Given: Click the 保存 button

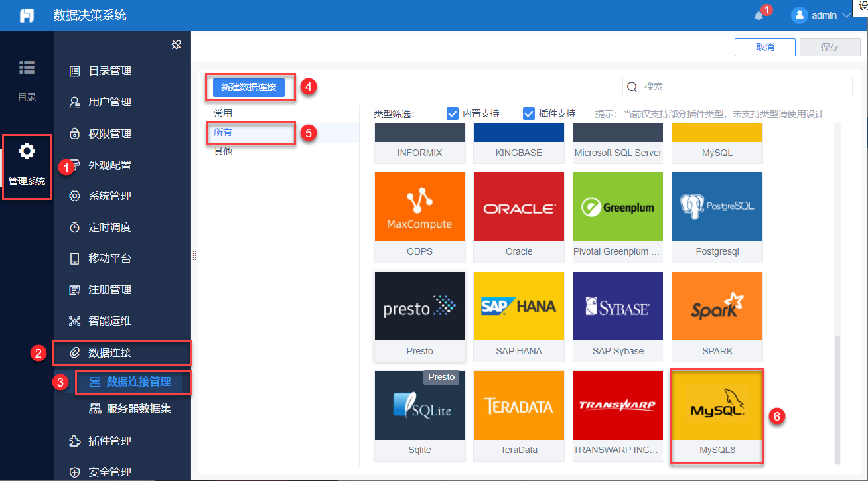Looking at the screenshot, I should coord(830,47).
